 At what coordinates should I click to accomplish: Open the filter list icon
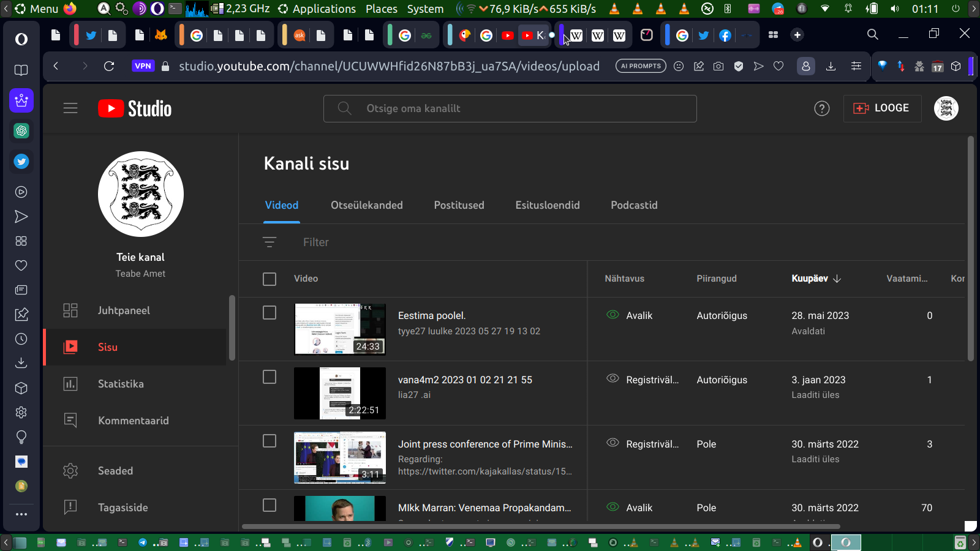269,242
